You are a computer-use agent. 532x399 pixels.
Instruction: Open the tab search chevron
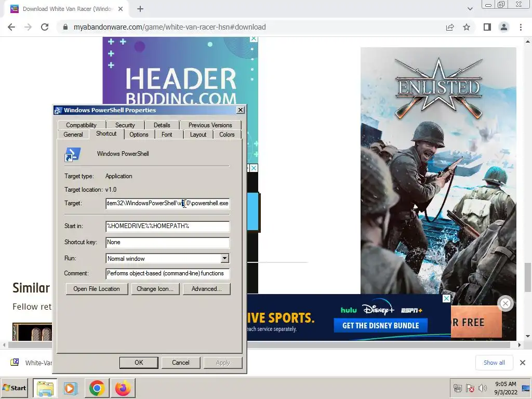pos(470,9)
